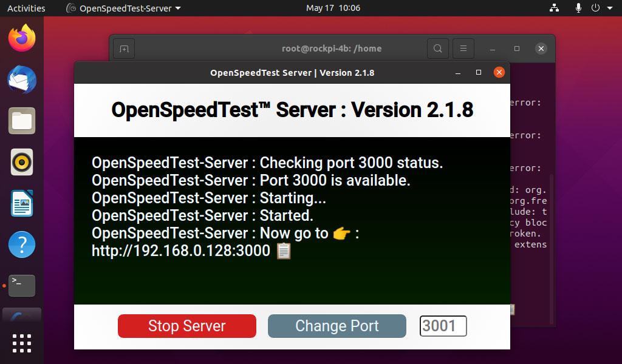The height and width of the screenshot is (364, 622).
Task: Launch LibreOffice Writer from dock
Action: (22, 203)
